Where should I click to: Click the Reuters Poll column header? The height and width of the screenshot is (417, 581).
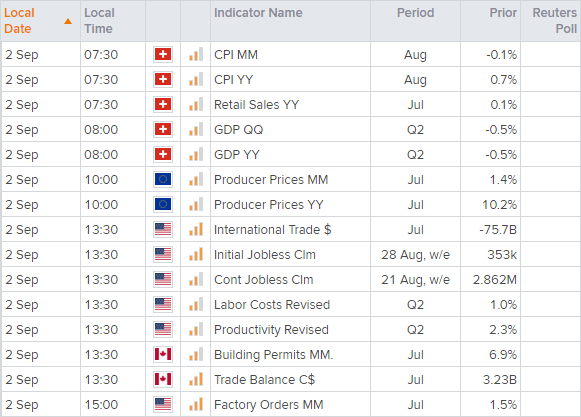(x=555, y=21)
